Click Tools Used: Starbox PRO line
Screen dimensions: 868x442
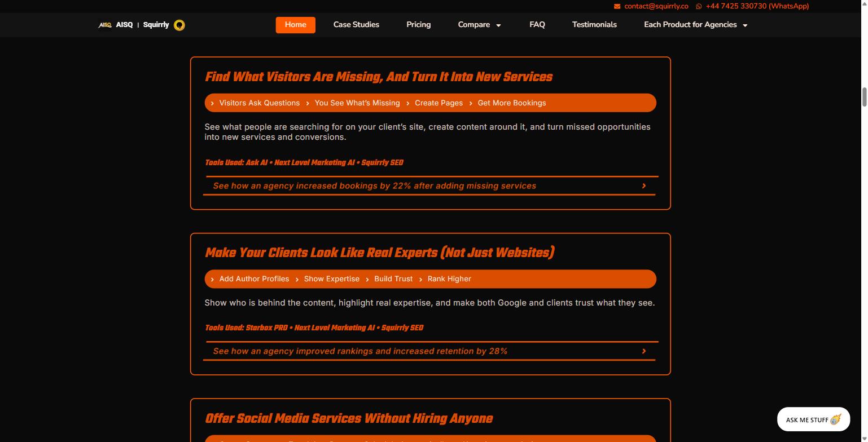[x=314, y=328]
